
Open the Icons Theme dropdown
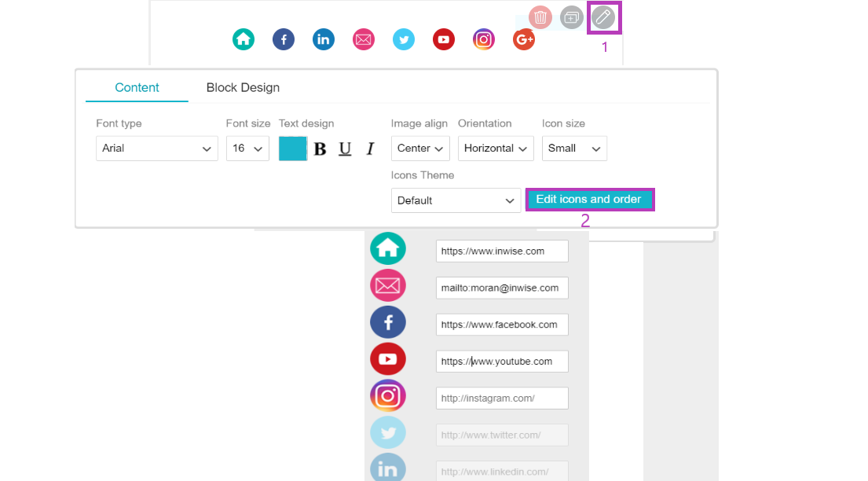point(456,200)
